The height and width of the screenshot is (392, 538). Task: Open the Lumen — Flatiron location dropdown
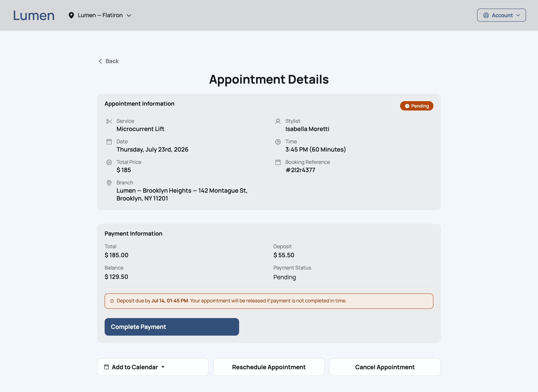click(x=100, y=15)
